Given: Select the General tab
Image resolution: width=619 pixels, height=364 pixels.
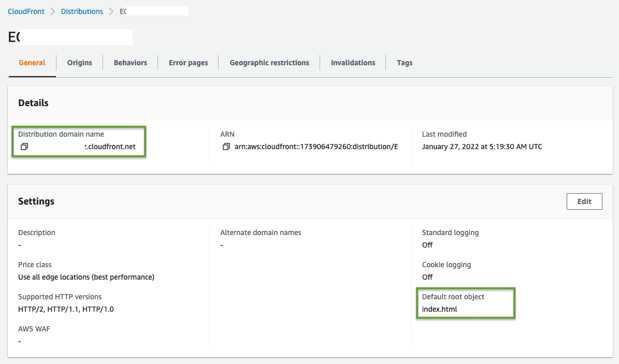Looking at the screenshot, I should tap(32, 62).
